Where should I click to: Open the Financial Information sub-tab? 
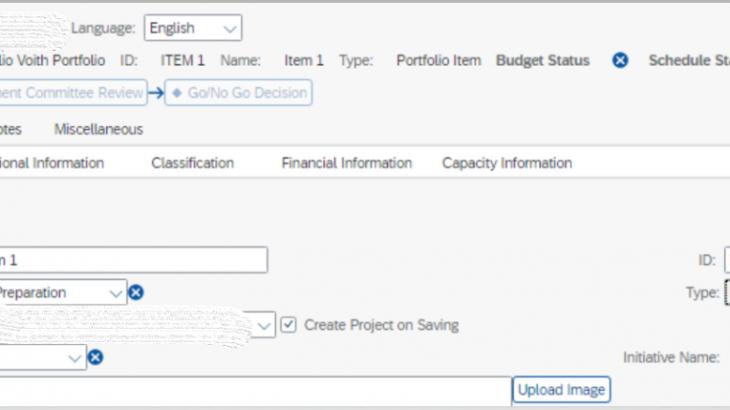(x=346, y=163)
